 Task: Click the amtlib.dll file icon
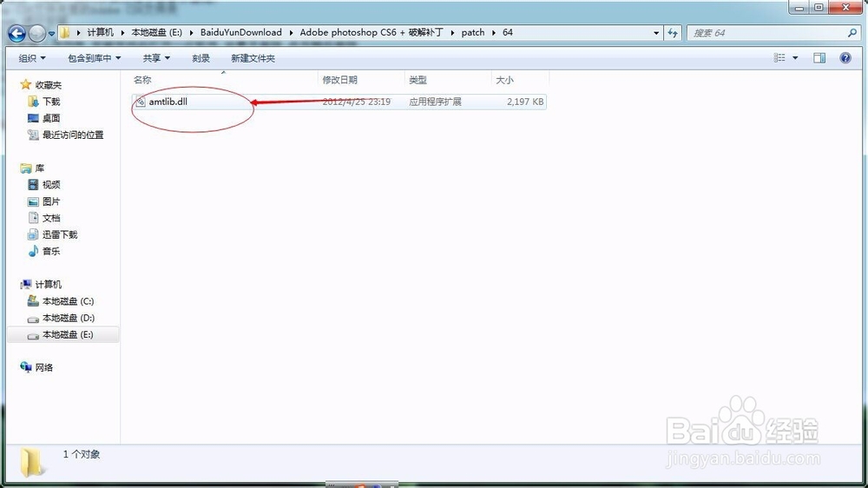(140, 102)
